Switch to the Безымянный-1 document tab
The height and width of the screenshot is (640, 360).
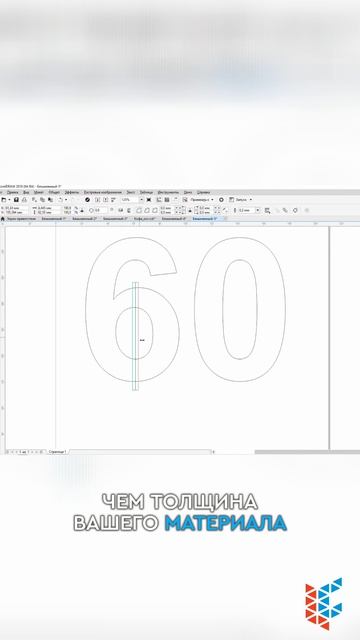(x=54, y=219)
